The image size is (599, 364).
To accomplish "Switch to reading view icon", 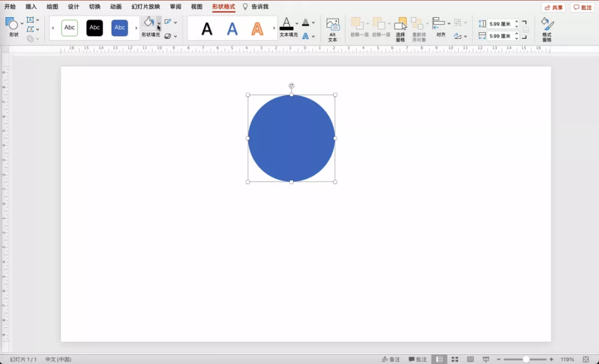I will [x=470, y=360].
